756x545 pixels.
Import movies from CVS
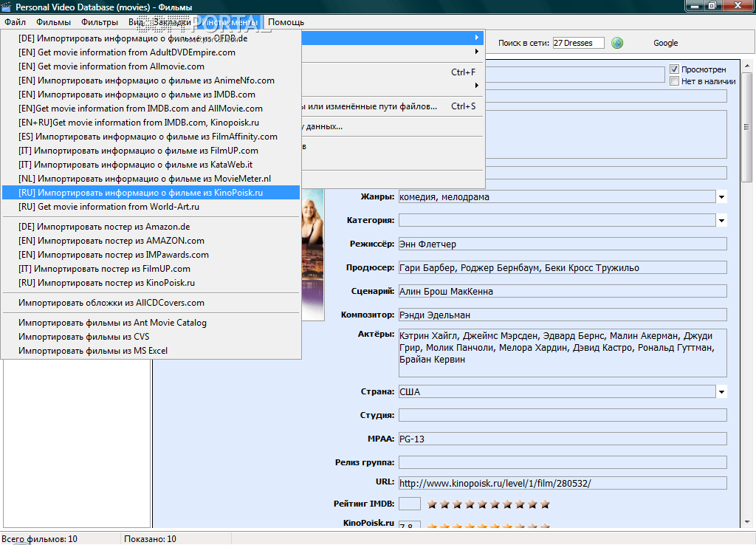click(x=151, y=337)
